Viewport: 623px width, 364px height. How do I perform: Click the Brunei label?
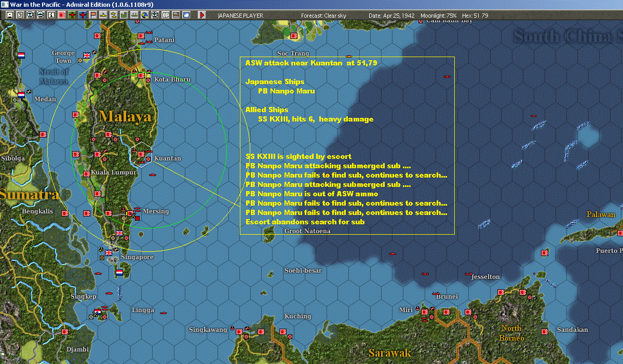pyautogui.click(x=447, y=296)
